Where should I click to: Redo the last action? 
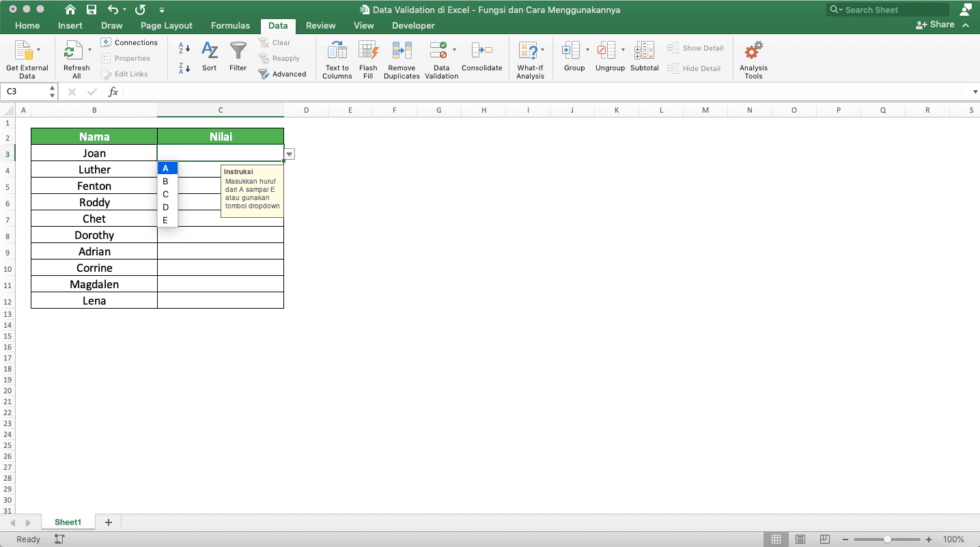(140, 10)
